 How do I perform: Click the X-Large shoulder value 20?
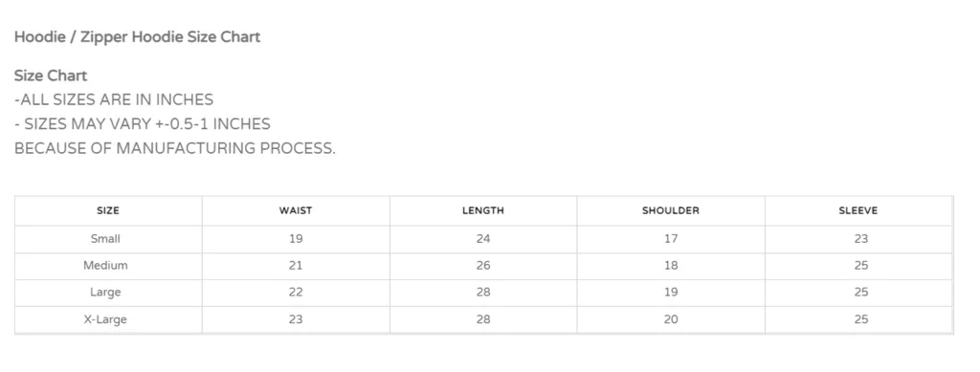[671, 319]
